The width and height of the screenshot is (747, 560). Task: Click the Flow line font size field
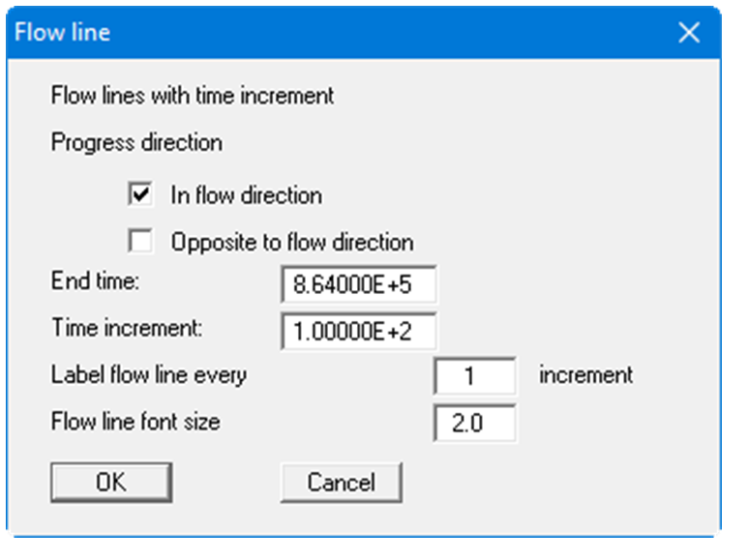[473, 424]
